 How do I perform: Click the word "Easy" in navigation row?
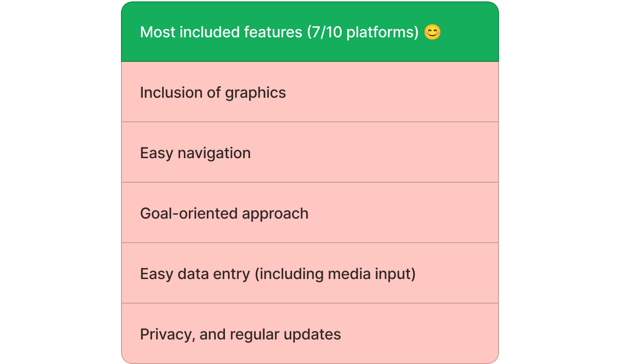tap(156, 153)
